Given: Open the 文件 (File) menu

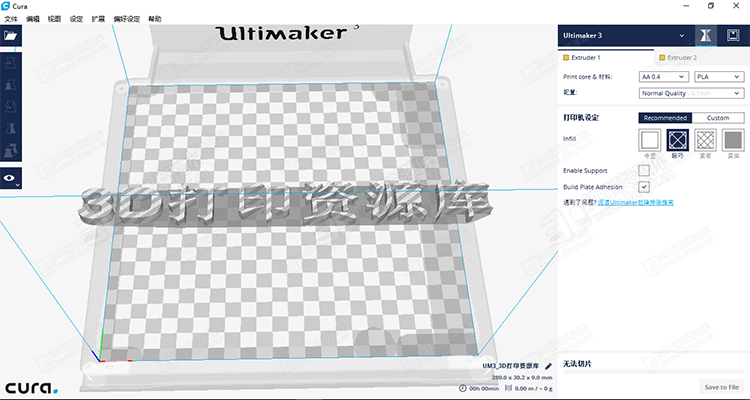Looking at the screenshot, I should coord(11,19).
